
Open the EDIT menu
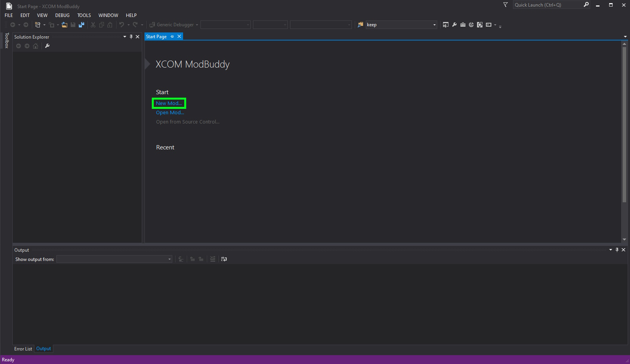tap(25, 15)
